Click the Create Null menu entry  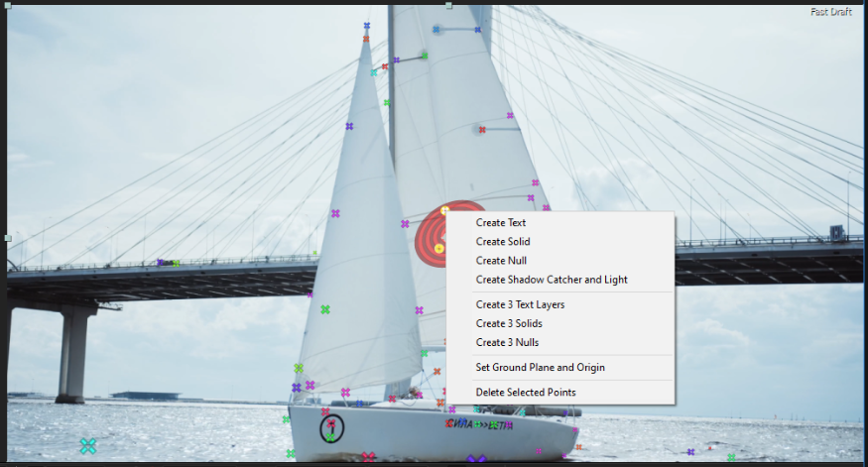click(x=499, y=261)
